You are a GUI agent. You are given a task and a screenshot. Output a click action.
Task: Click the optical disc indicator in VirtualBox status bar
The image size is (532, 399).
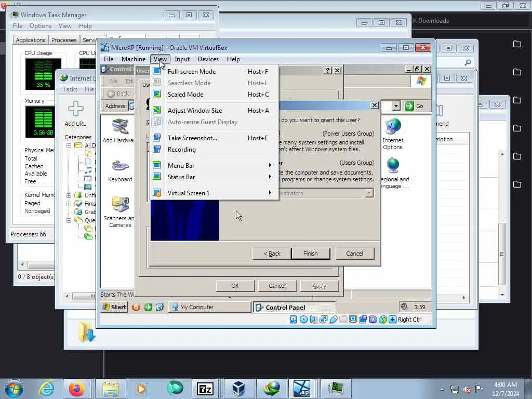[303, 320]
